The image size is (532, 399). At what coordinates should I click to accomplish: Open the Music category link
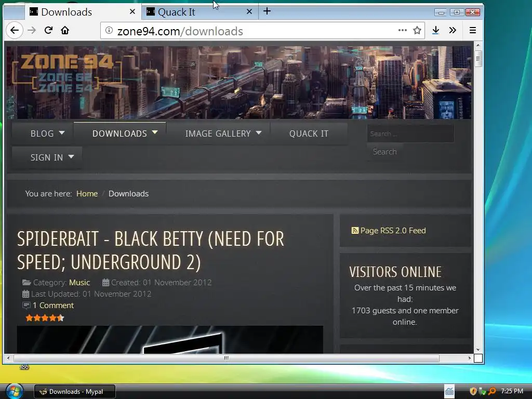(79, 283)
